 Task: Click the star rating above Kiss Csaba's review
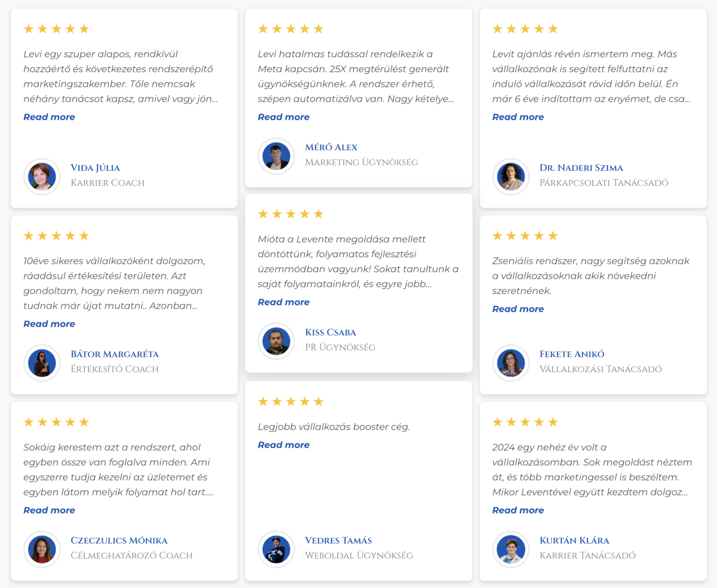pos(291,214)
